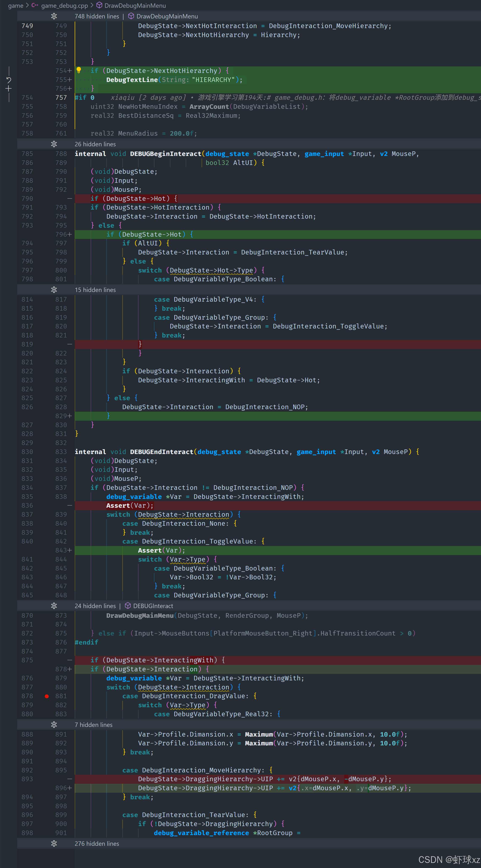
Task: Click the added 'Assert(Var);' line 843
Action: click(x=162, y=550)
